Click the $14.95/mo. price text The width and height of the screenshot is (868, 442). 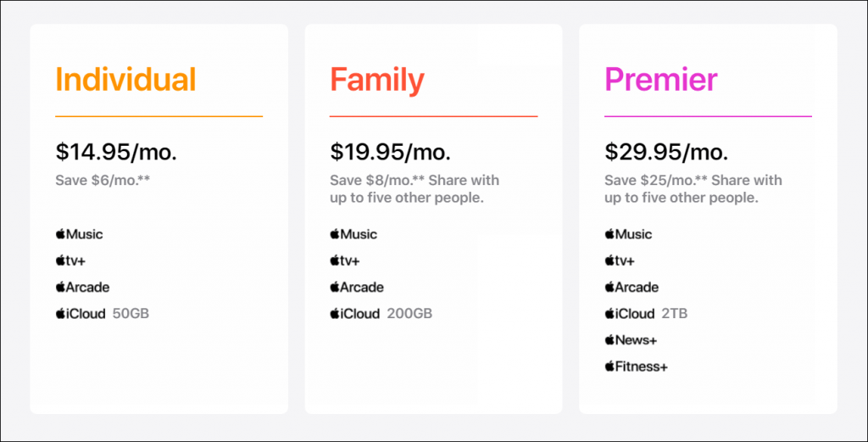pos(116,152)
